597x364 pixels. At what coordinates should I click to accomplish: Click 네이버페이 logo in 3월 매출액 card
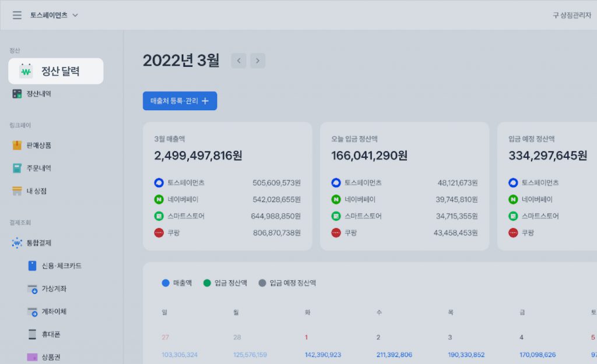point(159,199)
